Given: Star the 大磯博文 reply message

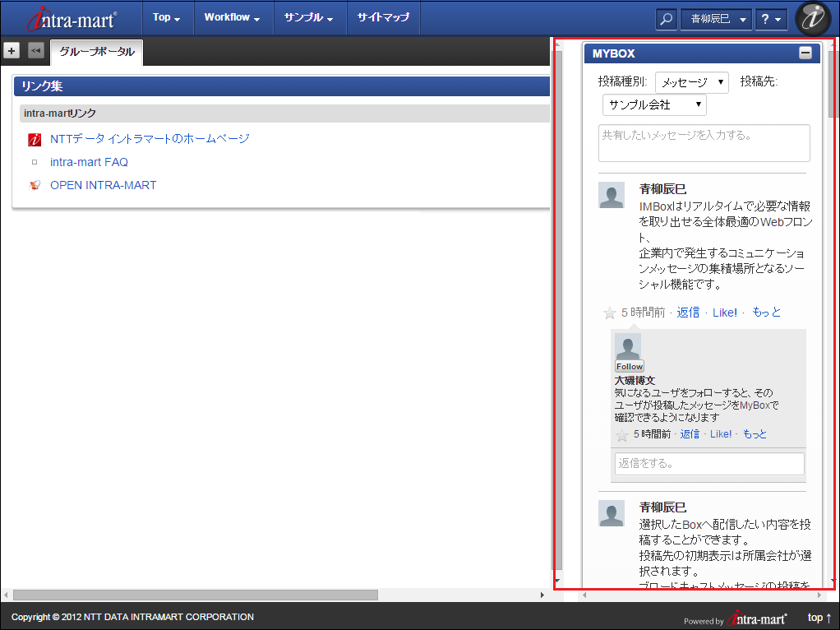Looking at the screenshot, I should (622, 435).
